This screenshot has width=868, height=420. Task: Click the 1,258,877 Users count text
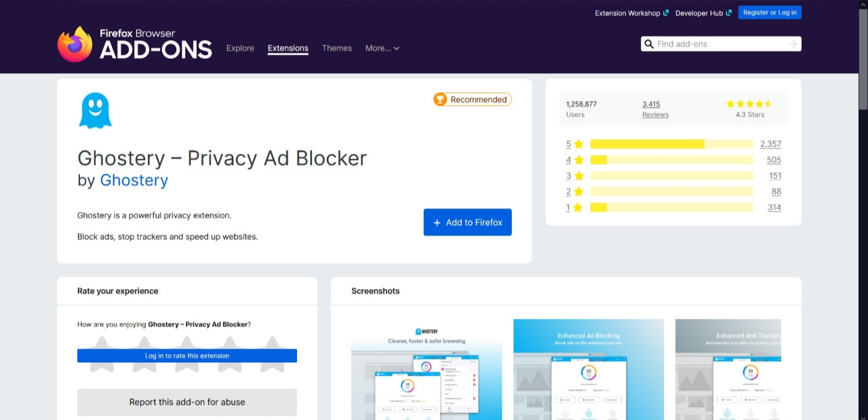[x=581, y=104]
